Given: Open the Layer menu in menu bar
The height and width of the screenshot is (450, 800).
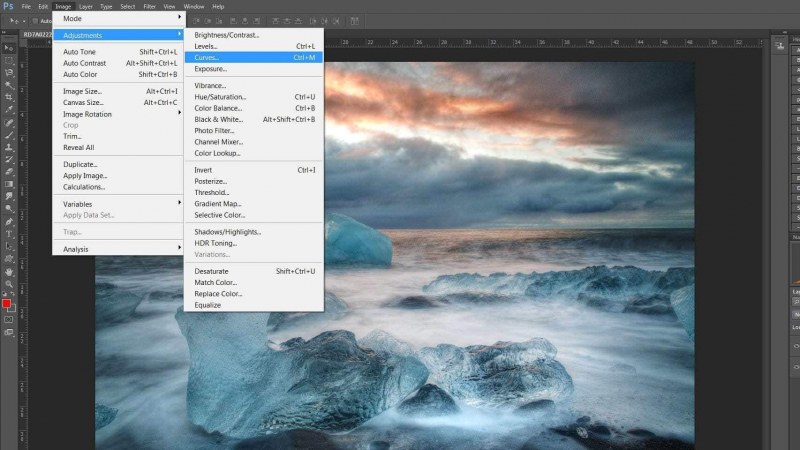Looking at the screenshot, I should click(86, 6).
